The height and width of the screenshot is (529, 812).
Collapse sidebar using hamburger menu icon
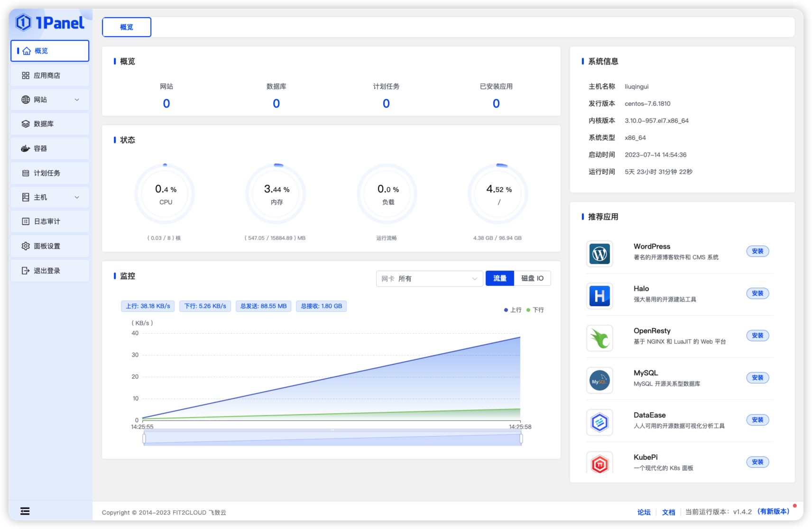click(25, 511)
